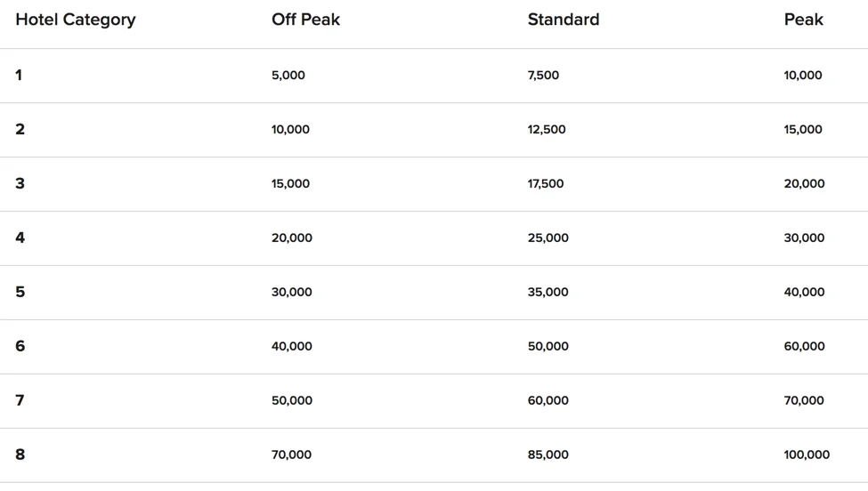
Task: Click the 85,000 Standard points cell
Action: pyautogui.click(x=548, y=455)
